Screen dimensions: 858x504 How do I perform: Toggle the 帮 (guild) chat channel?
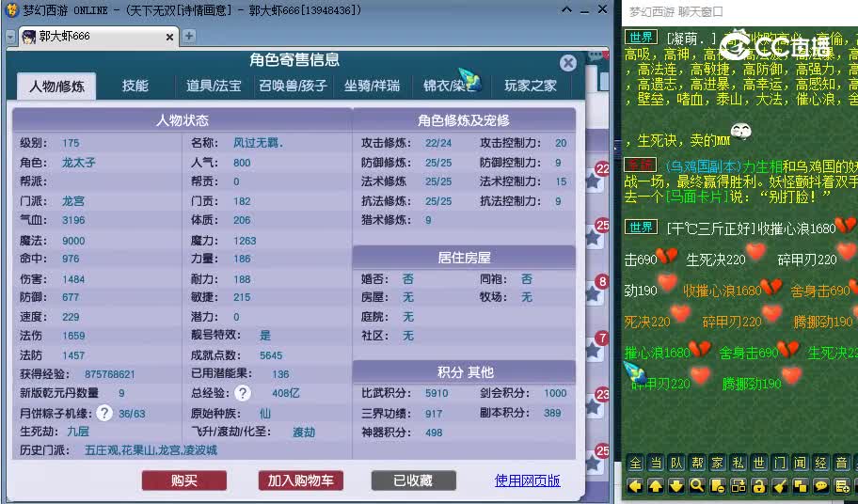coord(696,463)
